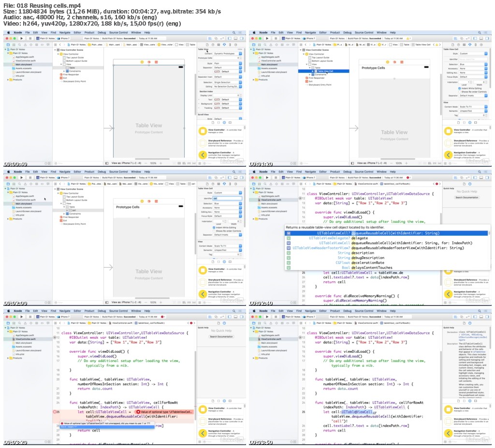Open Style Custom dropdown in 00:02:00 frame
The width and height of the screenshot is (495, 448).
[228, 192]
